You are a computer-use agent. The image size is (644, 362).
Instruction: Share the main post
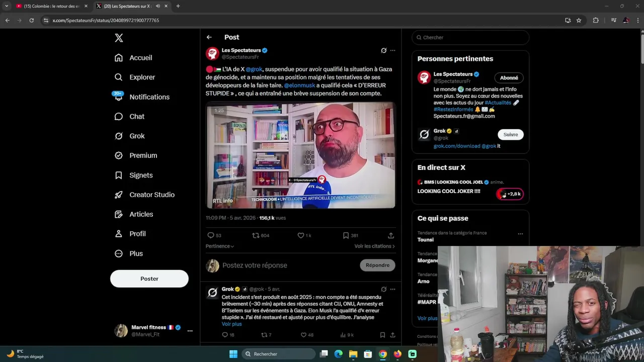point(391,235)
